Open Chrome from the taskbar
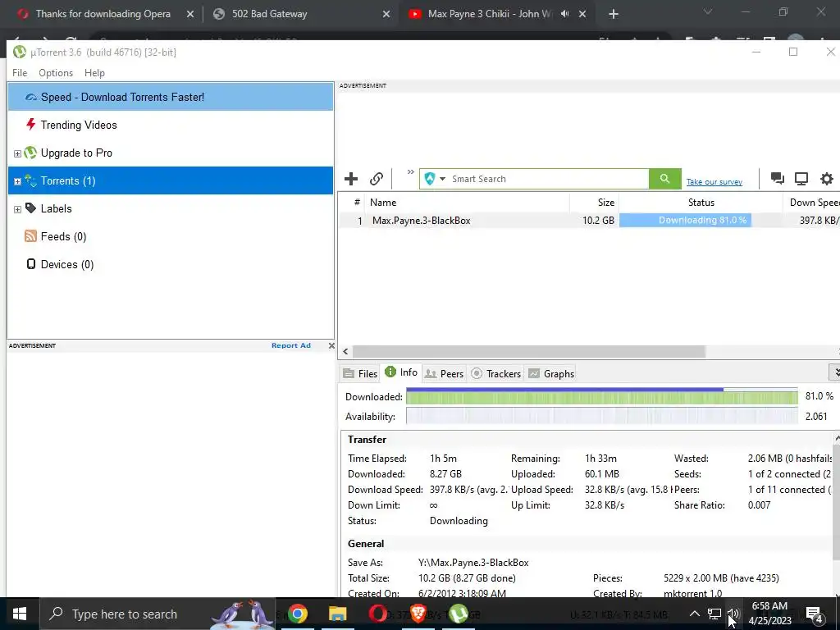840x630 pixels. 298,614
